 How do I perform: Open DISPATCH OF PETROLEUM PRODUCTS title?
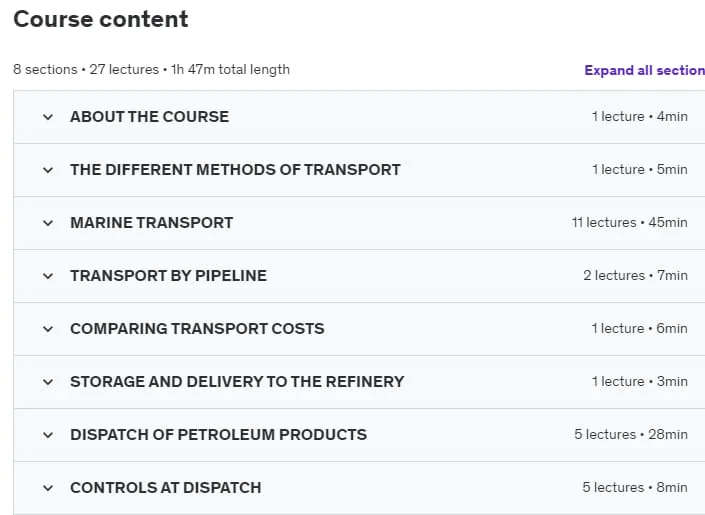point(219,435)
